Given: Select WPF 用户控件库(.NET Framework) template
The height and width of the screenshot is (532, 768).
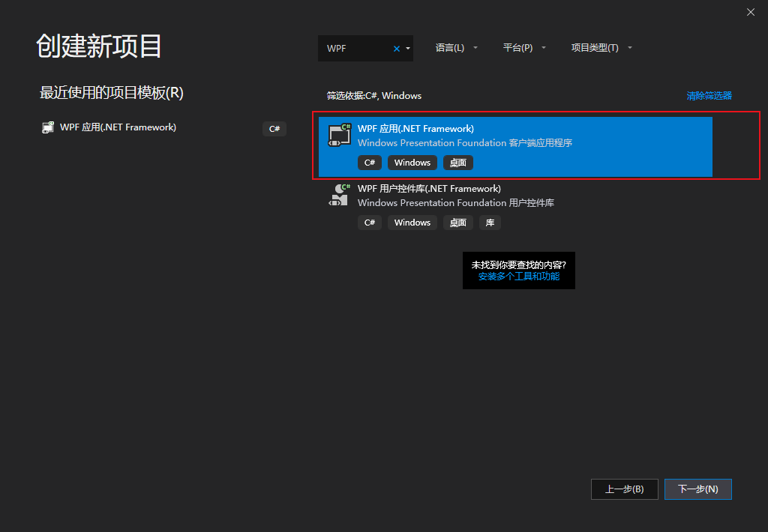Looking at the screenshot, I should point(515,206).
